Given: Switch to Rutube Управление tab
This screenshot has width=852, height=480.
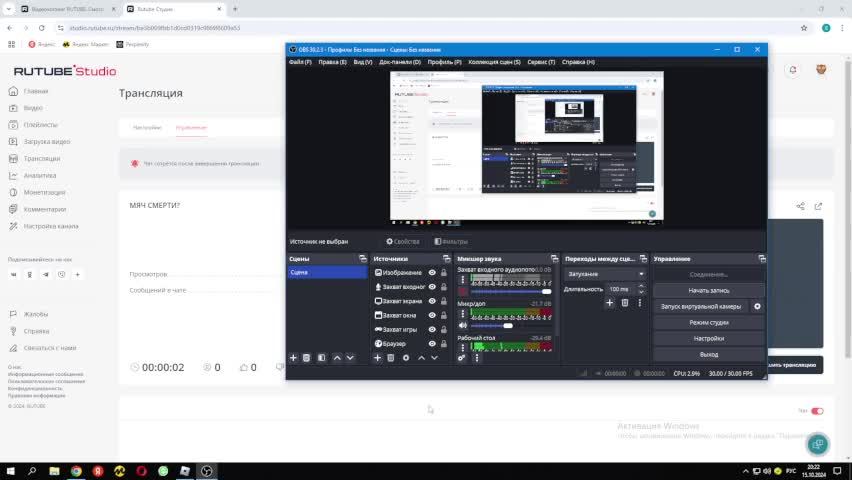Looking at the screenshot, I should pos(191,128).
